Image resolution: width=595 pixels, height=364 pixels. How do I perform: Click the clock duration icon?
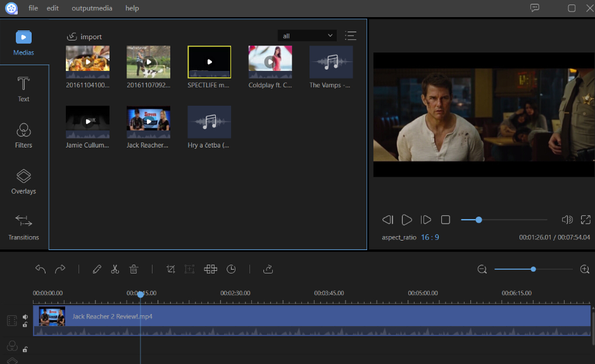tap(231, 269)
